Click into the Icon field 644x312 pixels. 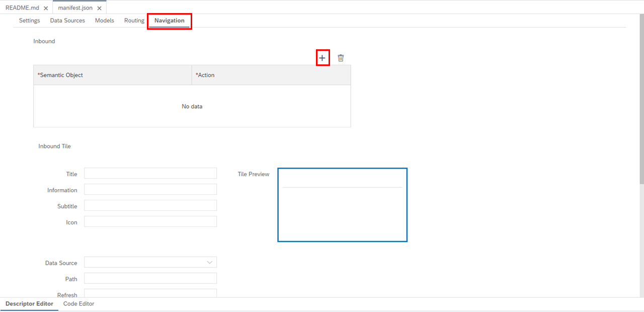coord(150,221)
